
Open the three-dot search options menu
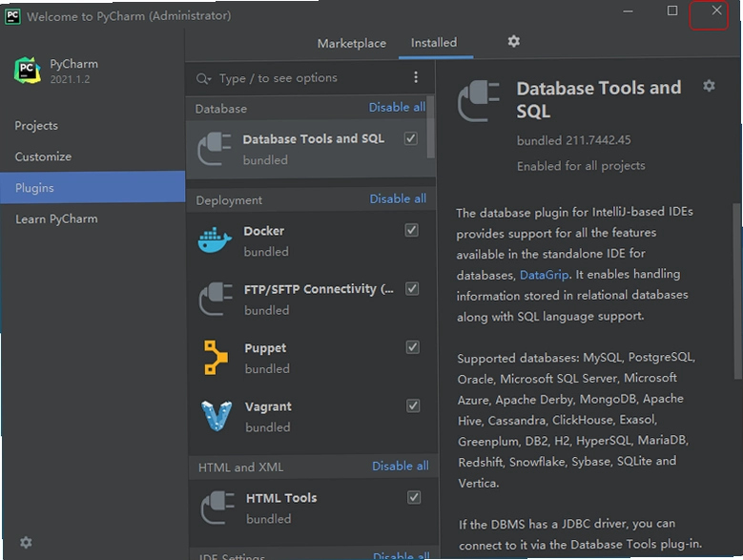coord(416,77)
